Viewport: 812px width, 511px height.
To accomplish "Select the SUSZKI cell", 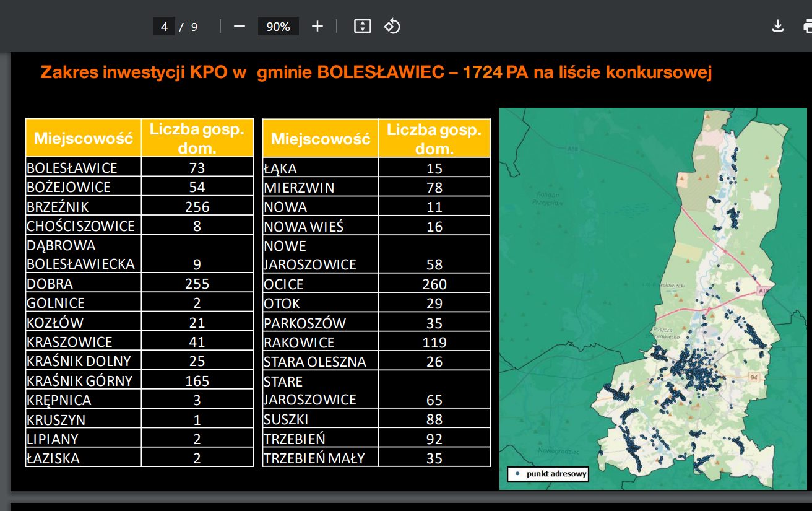I will (x=320, y=419).
